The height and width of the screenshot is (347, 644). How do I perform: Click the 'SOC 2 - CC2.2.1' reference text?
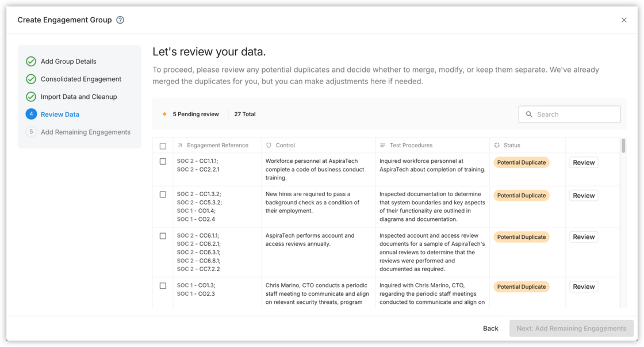tap(198, 169)
